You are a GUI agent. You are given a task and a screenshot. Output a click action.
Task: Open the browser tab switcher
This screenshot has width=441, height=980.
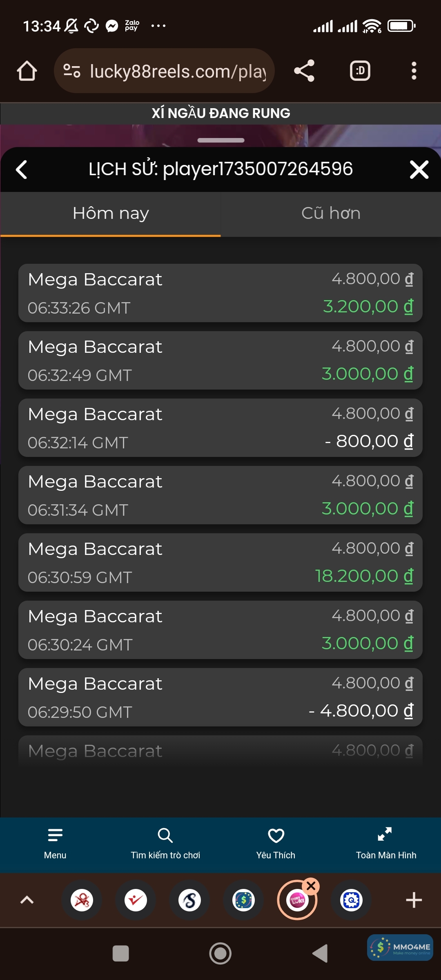(x=360, y=71)
